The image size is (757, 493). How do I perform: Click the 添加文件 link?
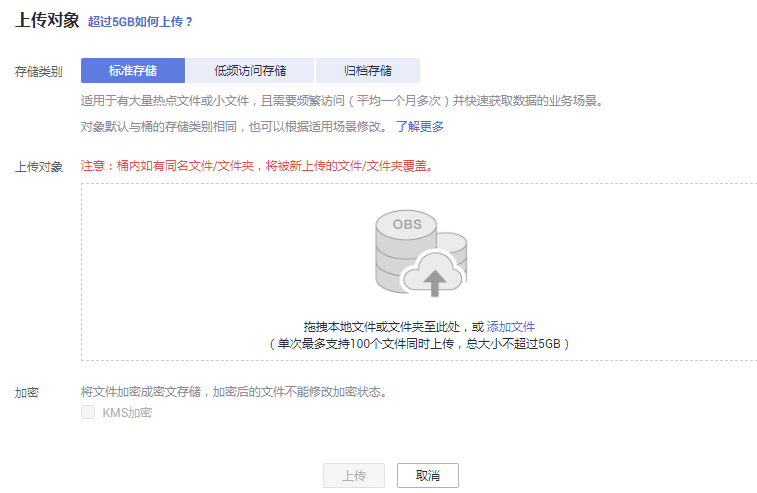pos(511,327)
